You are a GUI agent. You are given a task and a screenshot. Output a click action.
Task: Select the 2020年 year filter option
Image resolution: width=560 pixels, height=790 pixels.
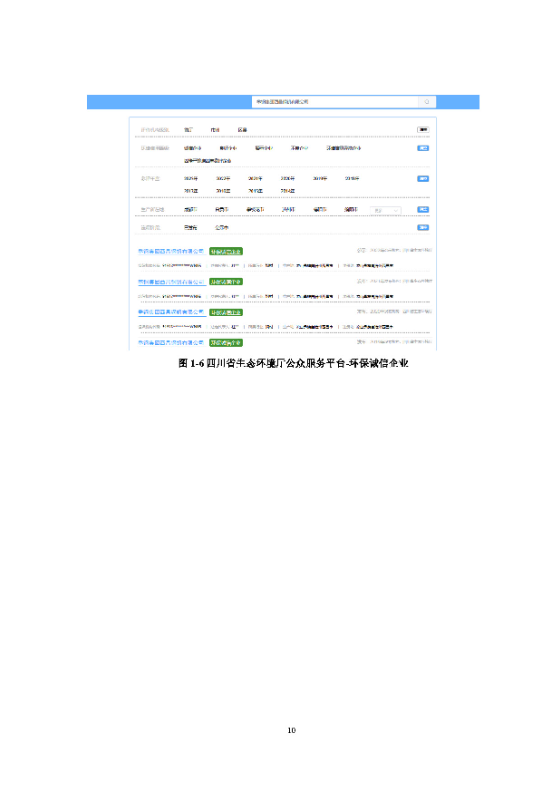[287, 178]
